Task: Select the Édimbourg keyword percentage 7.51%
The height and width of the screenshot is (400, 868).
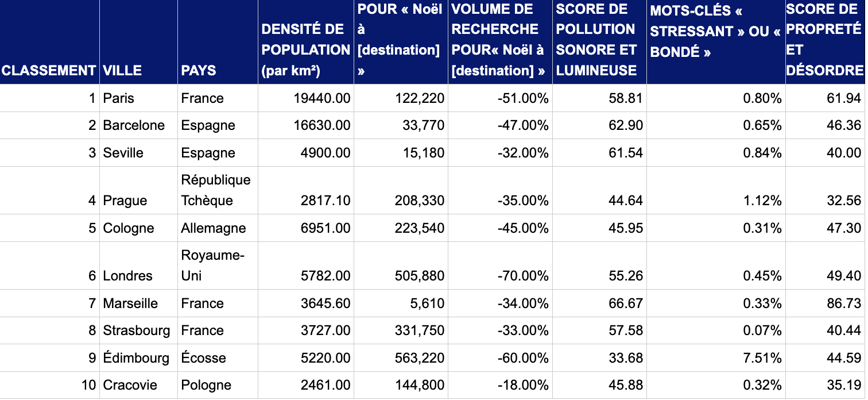Action: tap(762, 358)
